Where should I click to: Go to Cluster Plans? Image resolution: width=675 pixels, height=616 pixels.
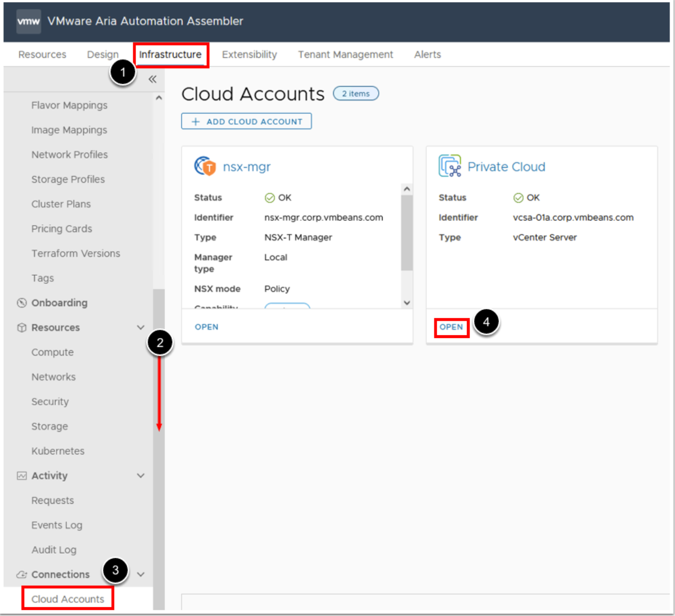point(61,204)
